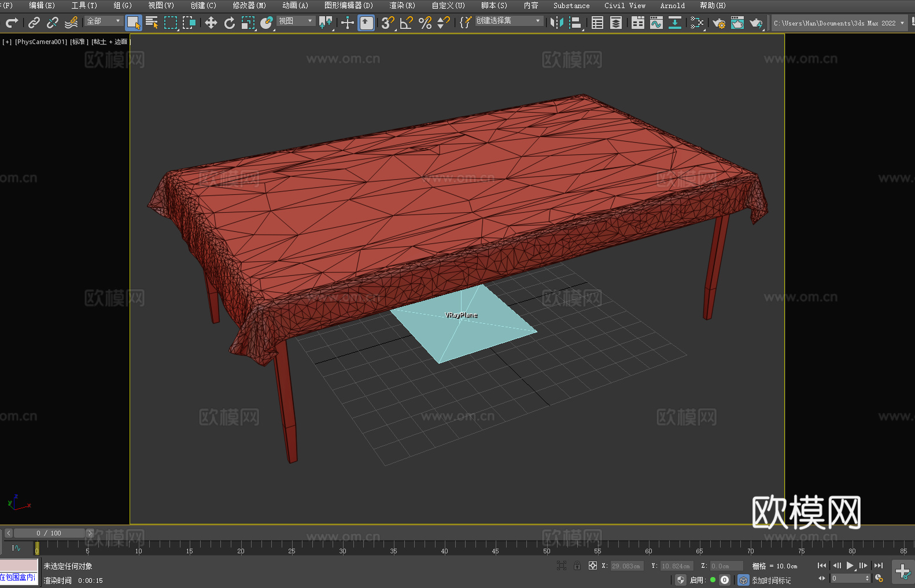Open Render Setup teapot icon

coord(719,23)
